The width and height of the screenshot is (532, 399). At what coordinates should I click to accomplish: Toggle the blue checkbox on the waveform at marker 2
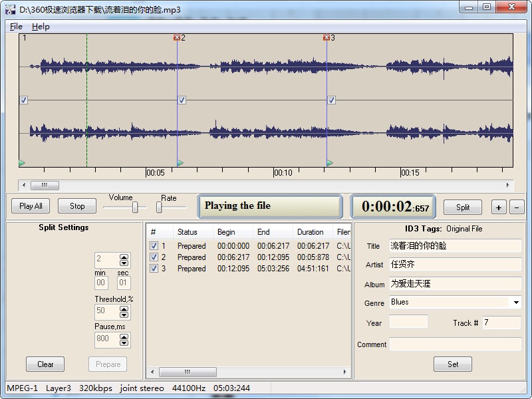181,100
